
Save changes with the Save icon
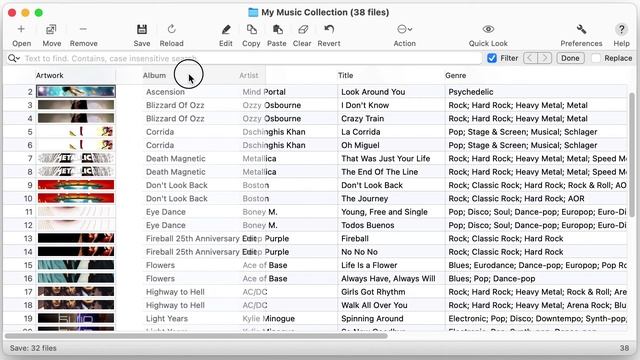point(142,29)
